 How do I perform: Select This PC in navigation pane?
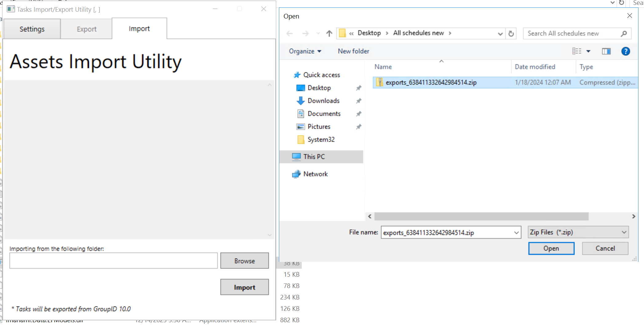click(314, 157)
